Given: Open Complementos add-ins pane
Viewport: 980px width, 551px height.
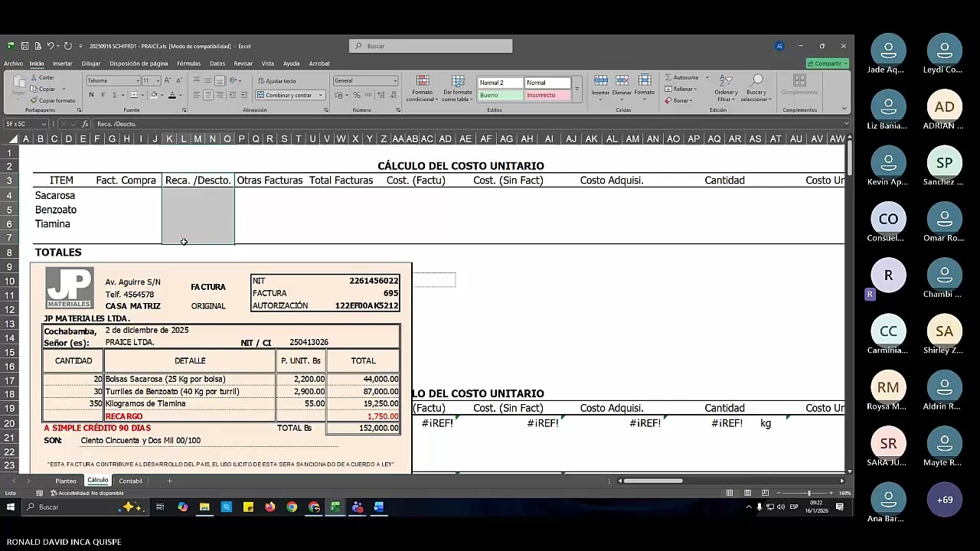Looking at the screenshot, I should 799,84.
